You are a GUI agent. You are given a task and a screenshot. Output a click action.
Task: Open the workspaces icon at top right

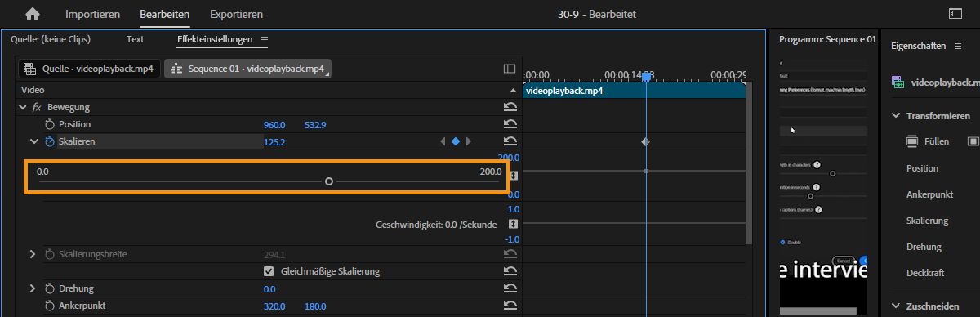coord(955,14)
